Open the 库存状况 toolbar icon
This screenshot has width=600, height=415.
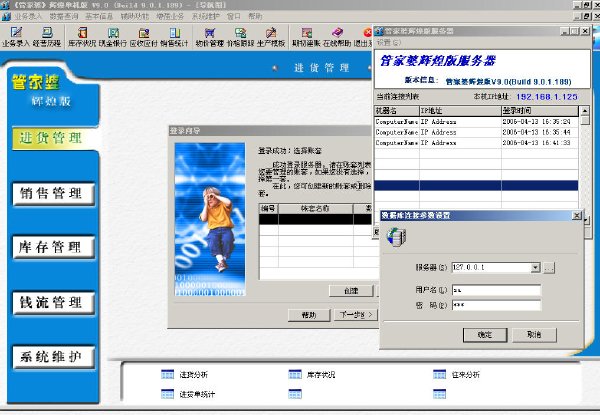point(82,36)
